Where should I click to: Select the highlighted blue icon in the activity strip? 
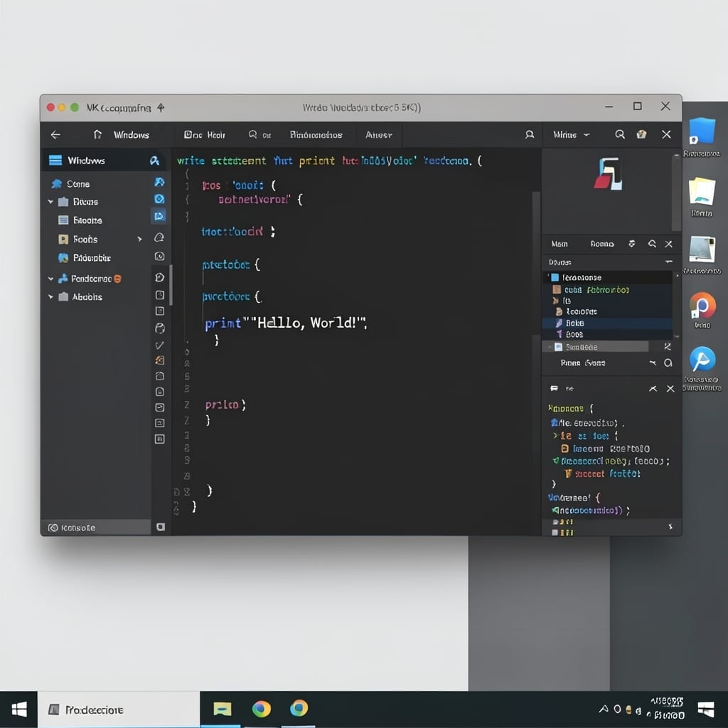coord(159,216)
